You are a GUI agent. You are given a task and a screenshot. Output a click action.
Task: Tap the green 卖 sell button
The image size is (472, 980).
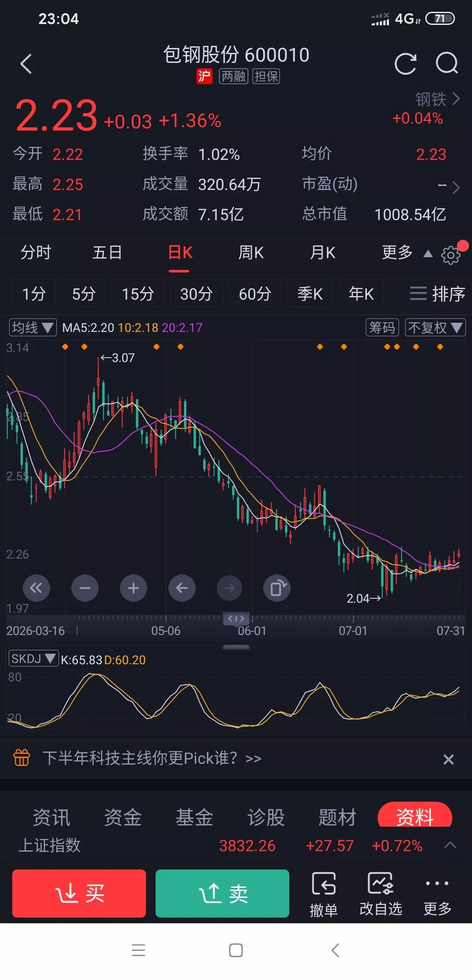[222, 893]
